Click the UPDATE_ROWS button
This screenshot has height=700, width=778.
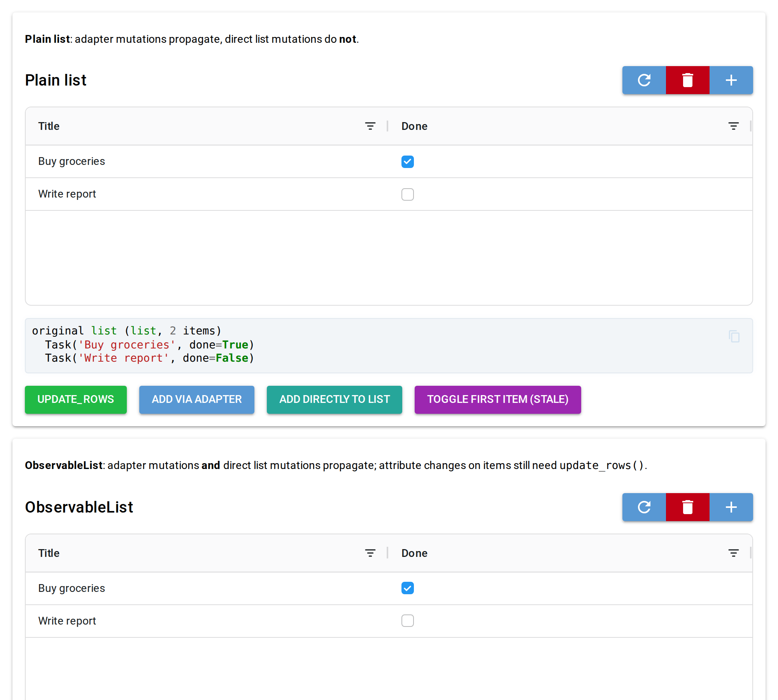pos(76,399)
